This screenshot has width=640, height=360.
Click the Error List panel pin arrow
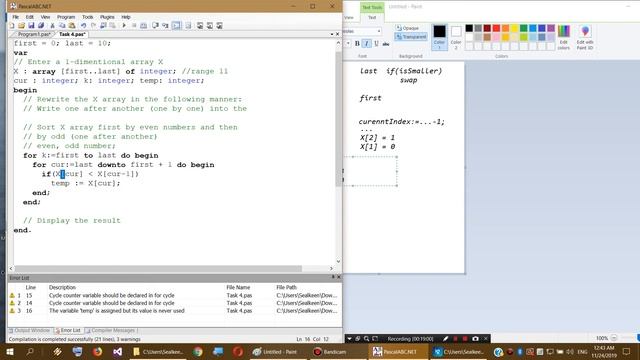[x=333, y=277]
